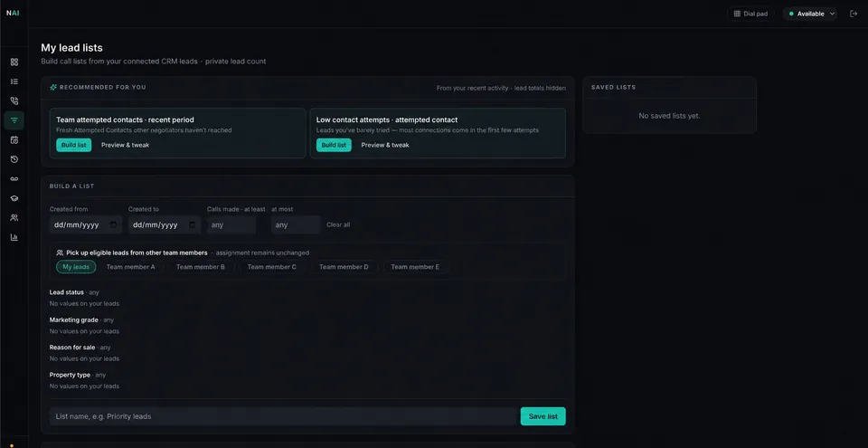Toggle Team member B chip
This screenshot has height=448, width=868.
pyautogui.click(x=201, y=267)
